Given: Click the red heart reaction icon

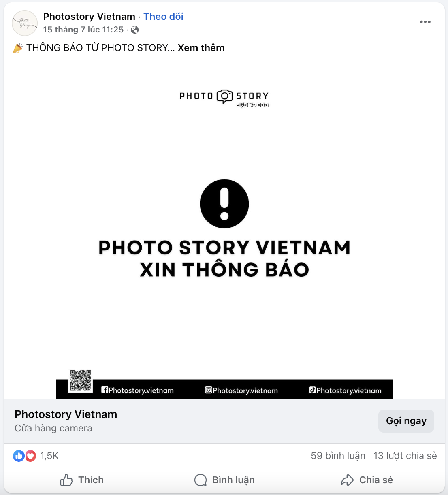Looking at the screenshot, I should click(x=30, y=456).
